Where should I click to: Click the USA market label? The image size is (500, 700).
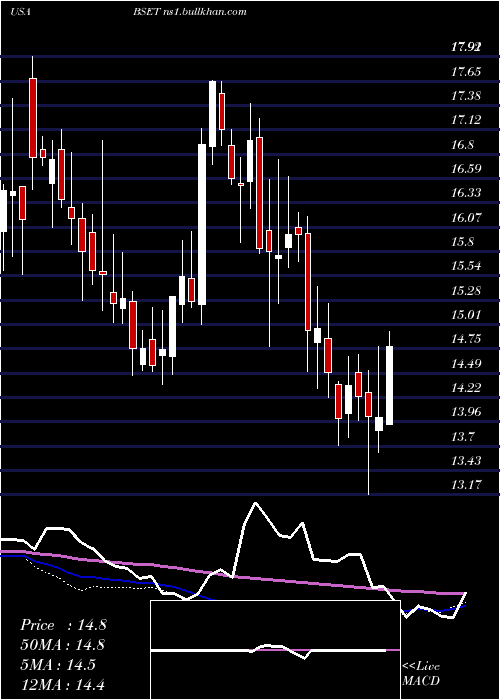20,12
